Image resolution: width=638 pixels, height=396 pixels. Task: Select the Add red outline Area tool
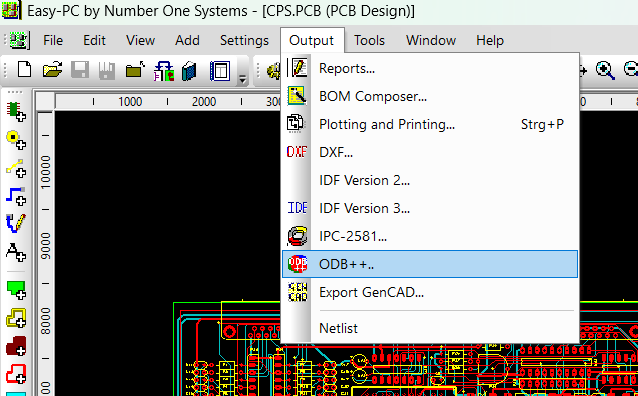[x=16, y=374]
